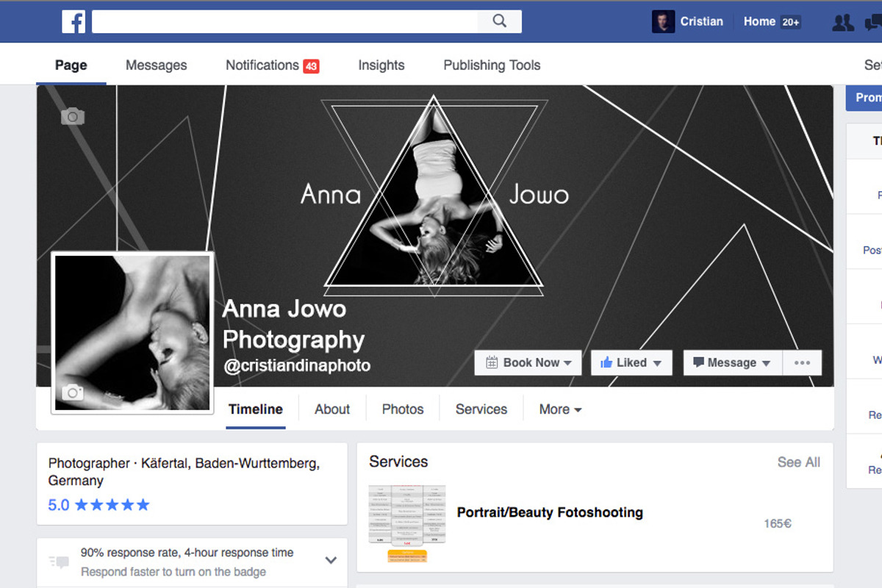The image size is (882, 588).
Task: Click the calendar icon on Book Now
Action: coord(492,362)
